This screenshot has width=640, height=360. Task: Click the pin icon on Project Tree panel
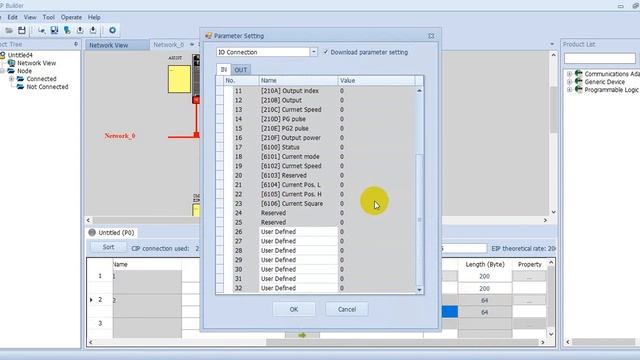(x=76, y=44)
